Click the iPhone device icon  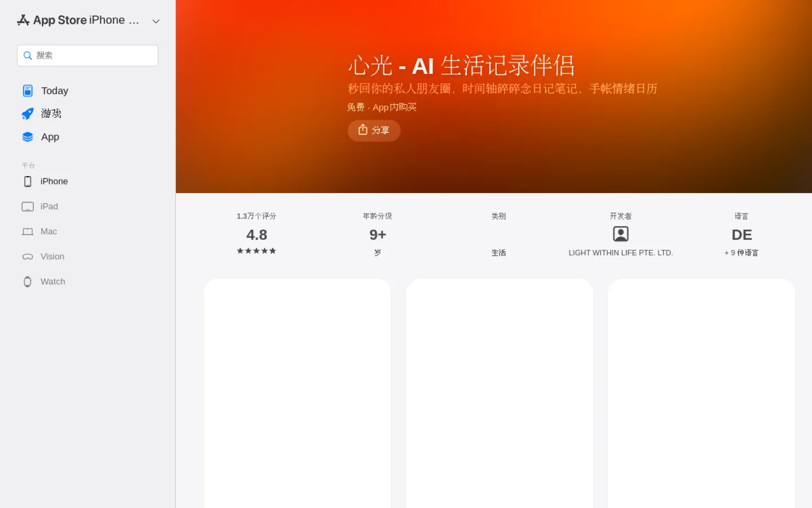tap(28, 181)
